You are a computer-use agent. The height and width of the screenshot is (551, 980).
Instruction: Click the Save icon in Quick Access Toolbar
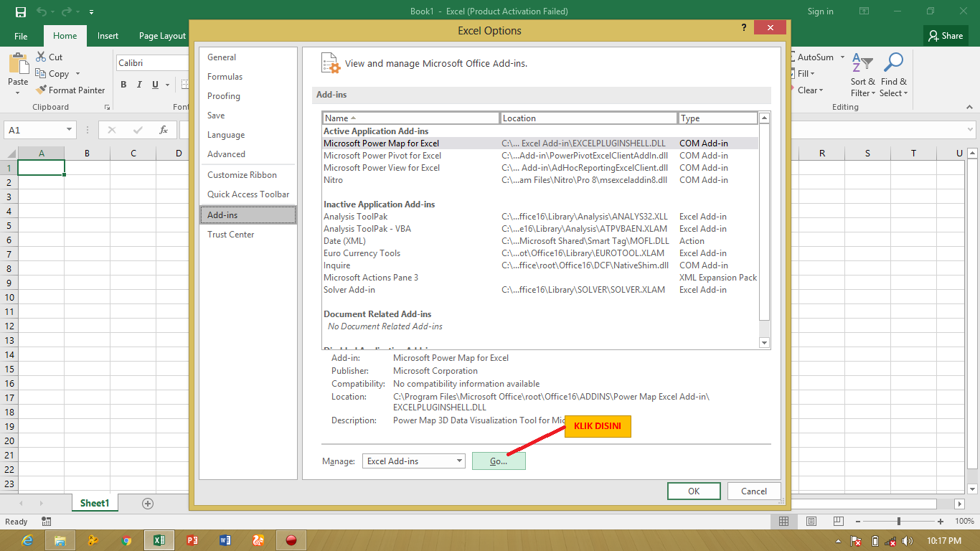20,11
